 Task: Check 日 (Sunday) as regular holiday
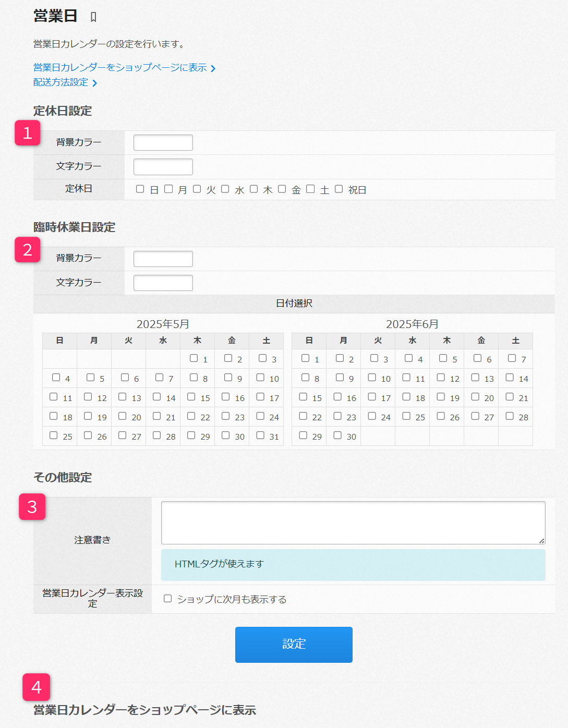pyautogui.click(x=140, y=189)
